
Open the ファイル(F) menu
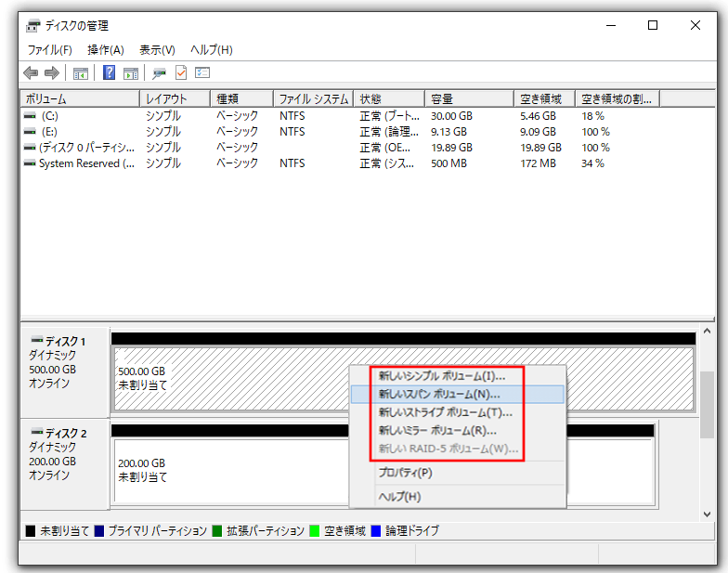[x=49, y=49]
